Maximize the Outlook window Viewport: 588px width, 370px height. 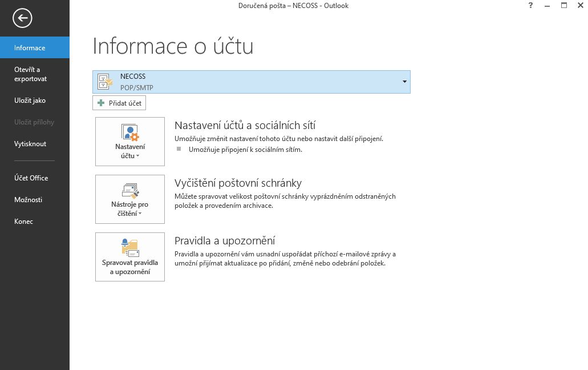pyautogui.click(x=563, y=5)
